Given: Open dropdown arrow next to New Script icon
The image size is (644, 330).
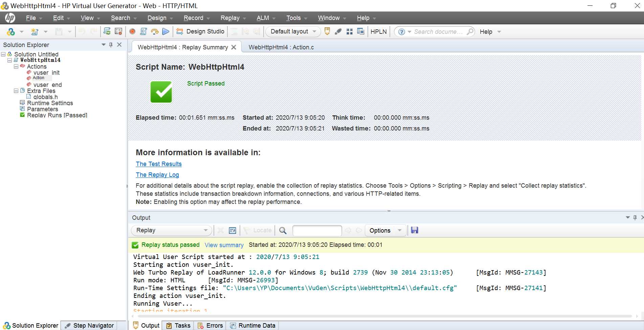Looking at the screenshot, I should click(x=45, y=32).
